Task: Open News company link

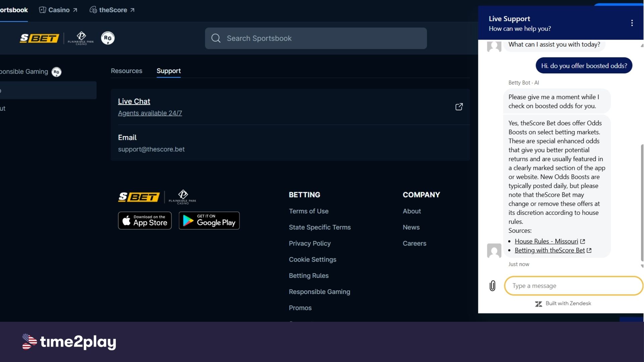Action: (411, 228)
